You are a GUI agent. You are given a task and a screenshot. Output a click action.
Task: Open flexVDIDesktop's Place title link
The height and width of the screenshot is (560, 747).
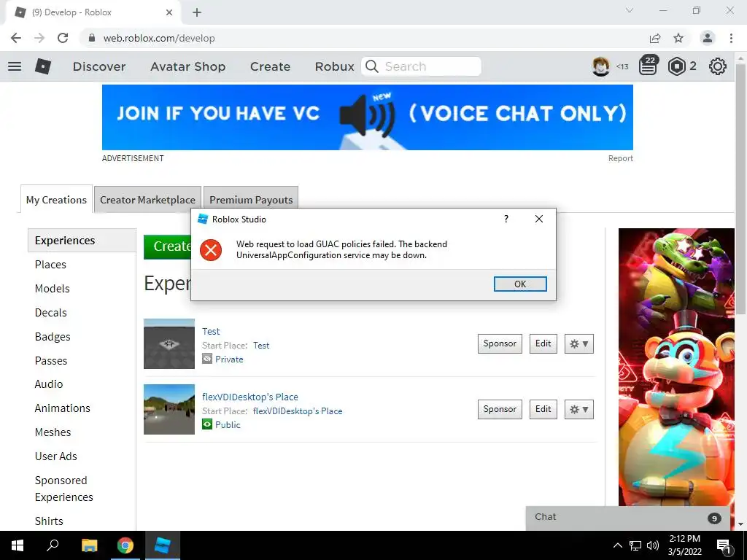(250, 397)
